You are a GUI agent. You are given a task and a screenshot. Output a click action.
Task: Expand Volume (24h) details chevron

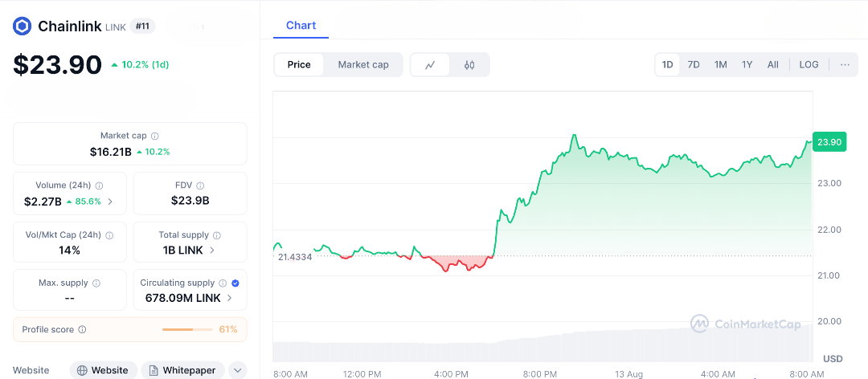coord(110,202)
